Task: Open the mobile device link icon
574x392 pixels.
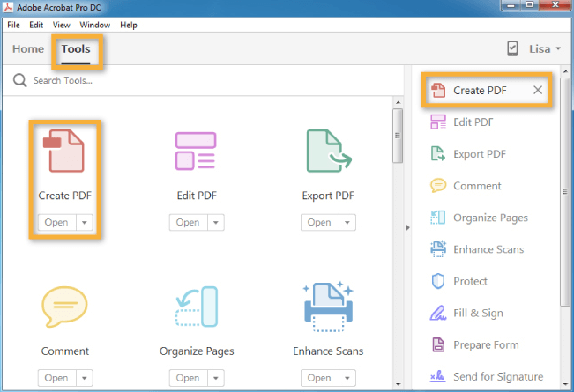Action: [513, 49]
